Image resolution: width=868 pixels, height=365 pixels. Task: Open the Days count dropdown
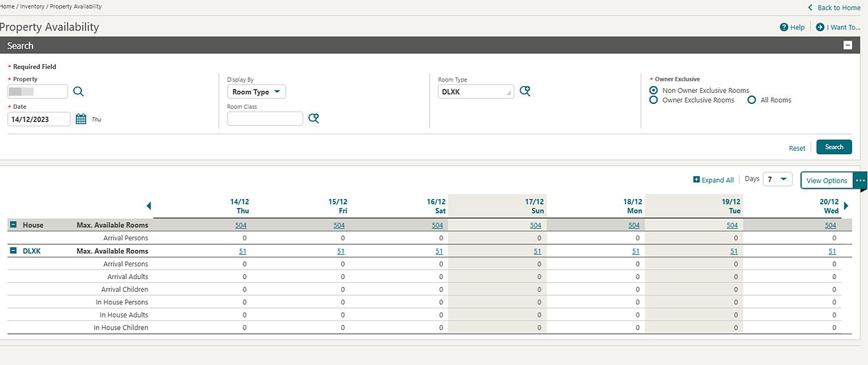778,179
